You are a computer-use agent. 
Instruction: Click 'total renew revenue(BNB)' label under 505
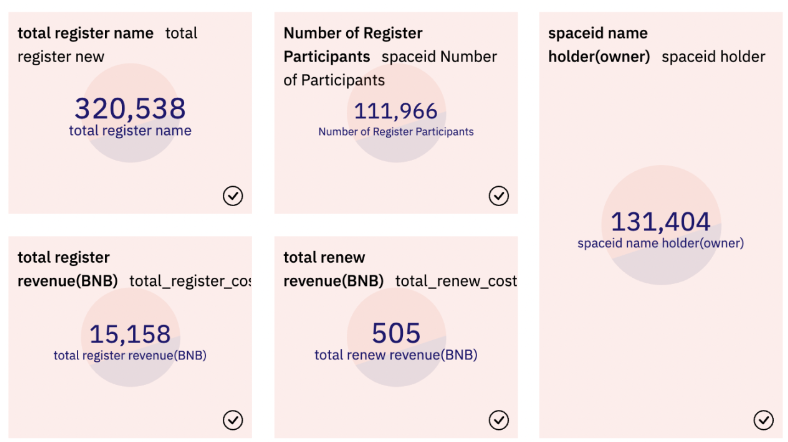(396, 355)
